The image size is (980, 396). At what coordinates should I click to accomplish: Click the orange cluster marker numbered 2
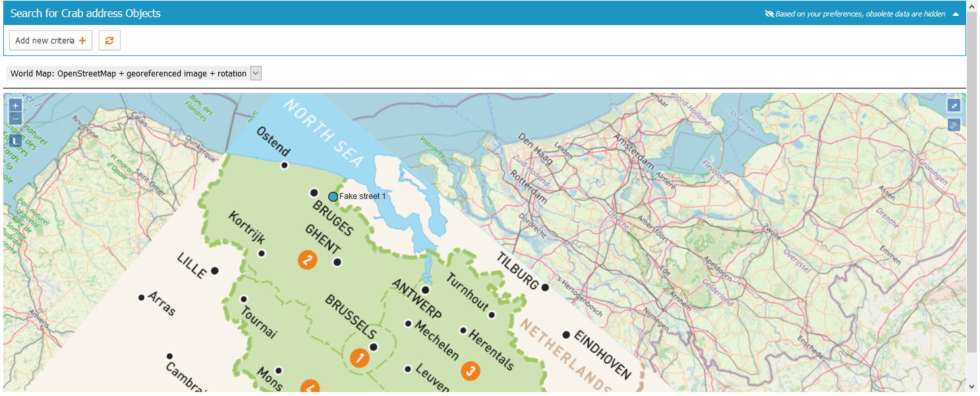[x=307, y=260]
